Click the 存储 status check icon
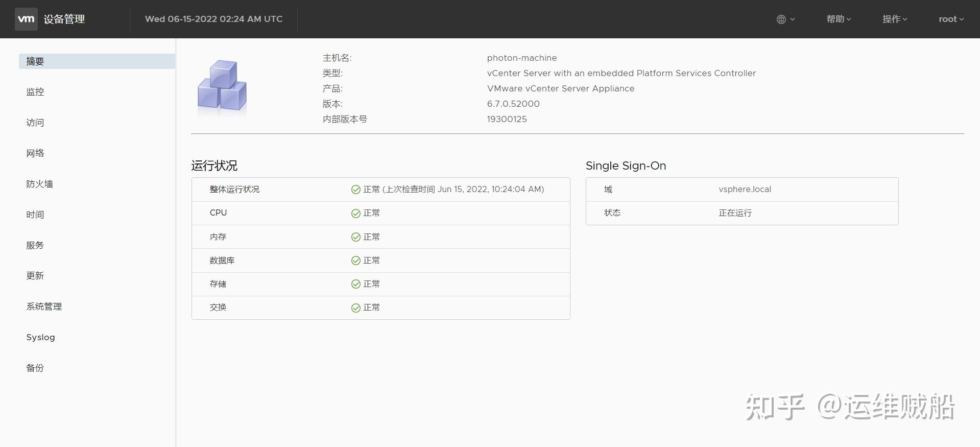Image resolution: width=980 pixels, height=447 pixels. [x=356, y=284]
